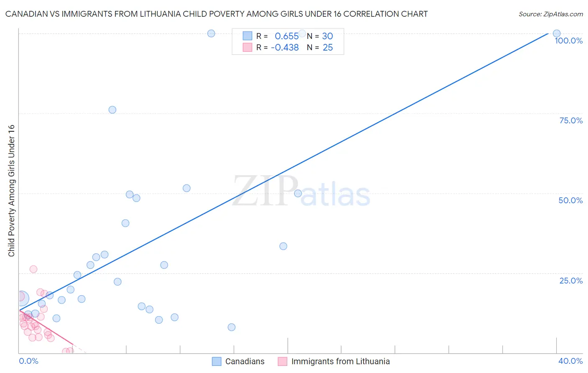Image resolution: width=588 pixels, height=373 pixels.
Task: Click the 40.0% x-axis label
Action: click(570, 361)
